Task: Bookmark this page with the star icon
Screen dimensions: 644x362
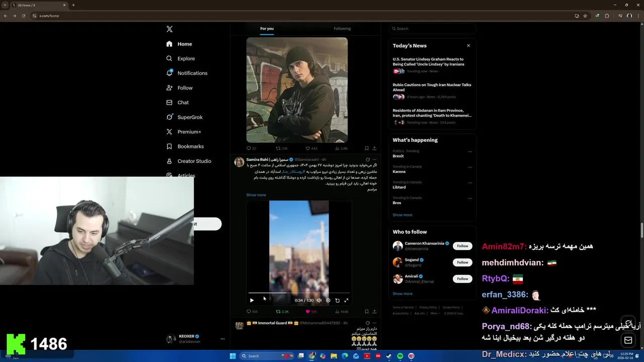Action: pos(585,16)
